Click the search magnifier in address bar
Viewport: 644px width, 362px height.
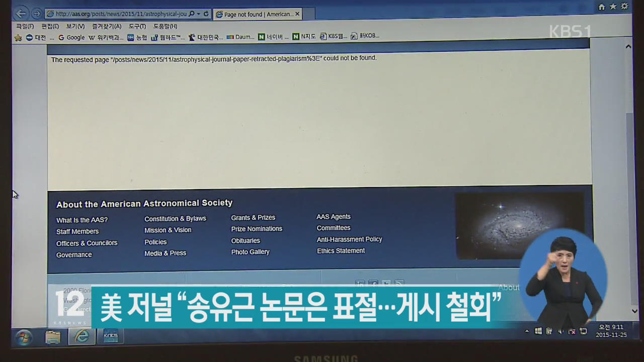pos(192,14)
